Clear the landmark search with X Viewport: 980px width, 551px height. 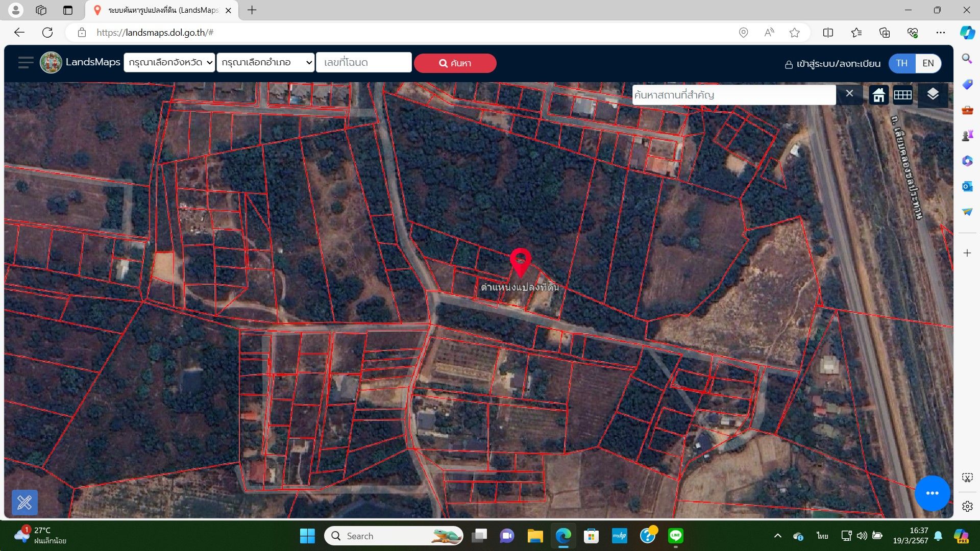click(849, 93)
